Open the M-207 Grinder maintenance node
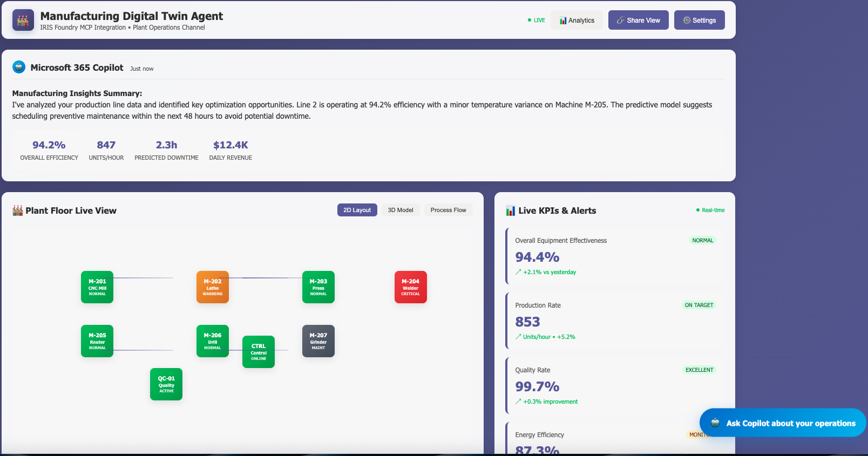The width and height of the screenshot is (868, 456). tap(318, 341)
